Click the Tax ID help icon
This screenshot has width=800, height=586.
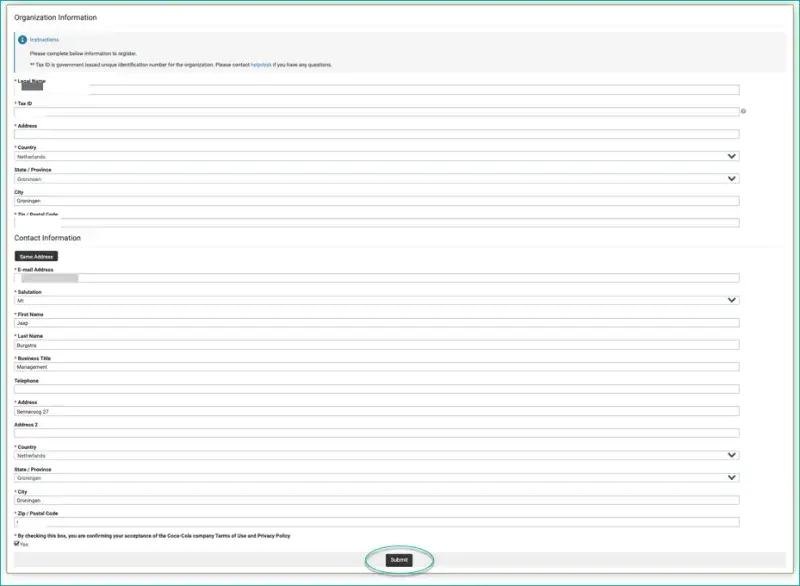(x=744, y=111)
